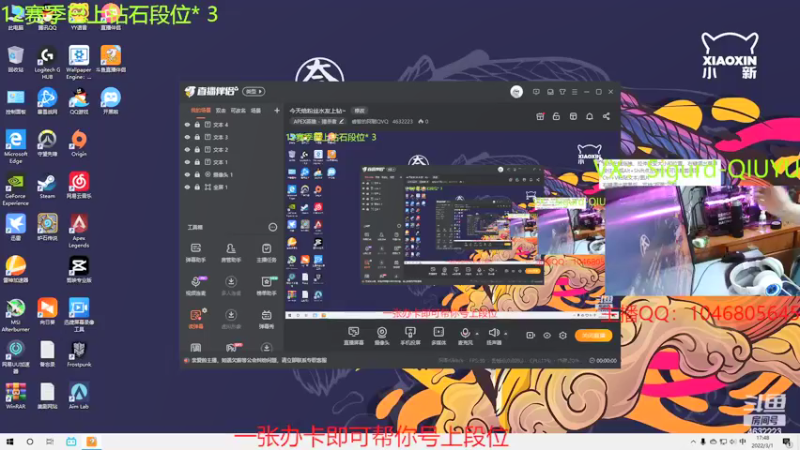Screen dimensions: 800x450
Task: Click the microphone icon in streaming bar
Action: pyautogui.click(x=465, y=333)
